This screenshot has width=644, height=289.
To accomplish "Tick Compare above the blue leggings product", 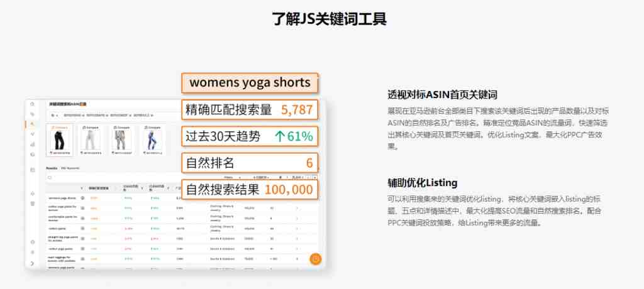I will (x=152, y=128).
